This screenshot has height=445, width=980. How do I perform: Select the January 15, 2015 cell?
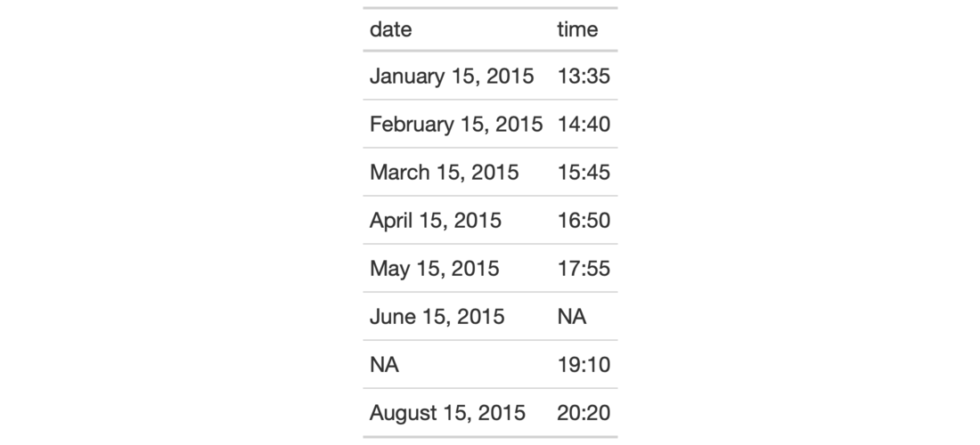452,77
